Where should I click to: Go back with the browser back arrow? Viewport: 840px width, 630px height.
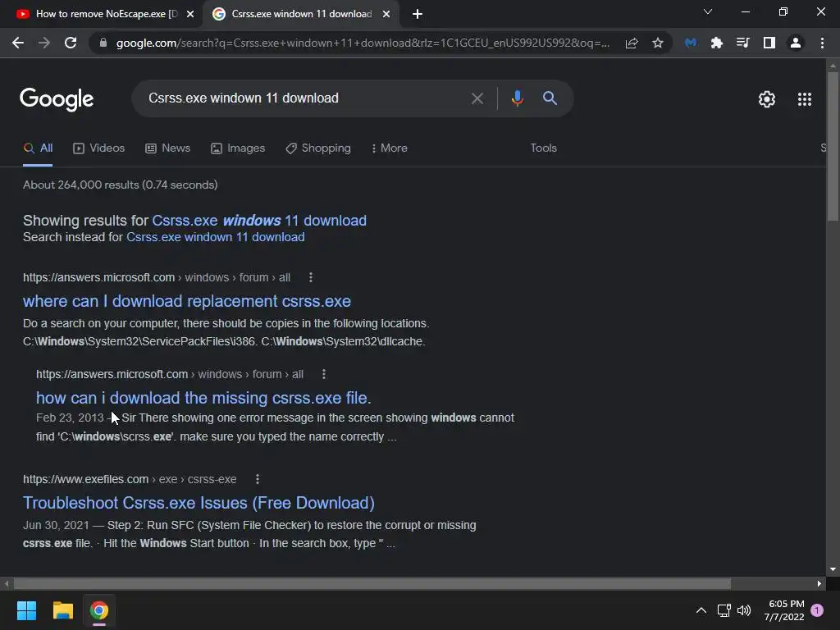pyautogui.click(x=18, y=43)
